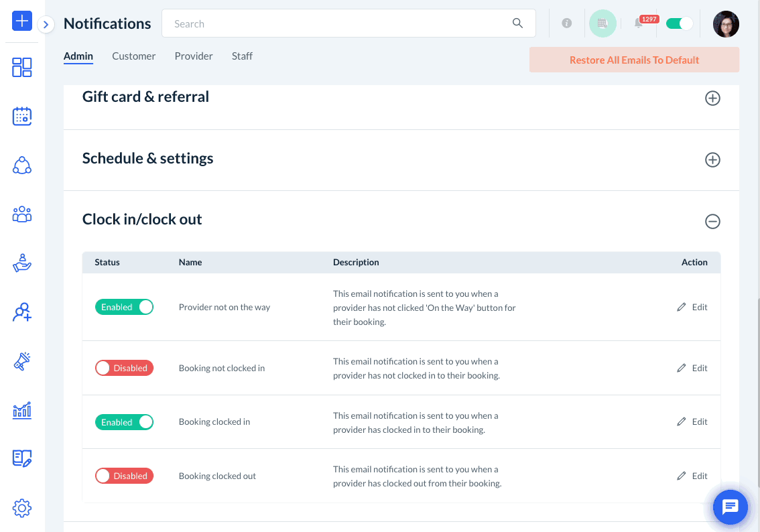
Task: Open the calendar bookings icon in sidebar
Action: click(22, 116)
